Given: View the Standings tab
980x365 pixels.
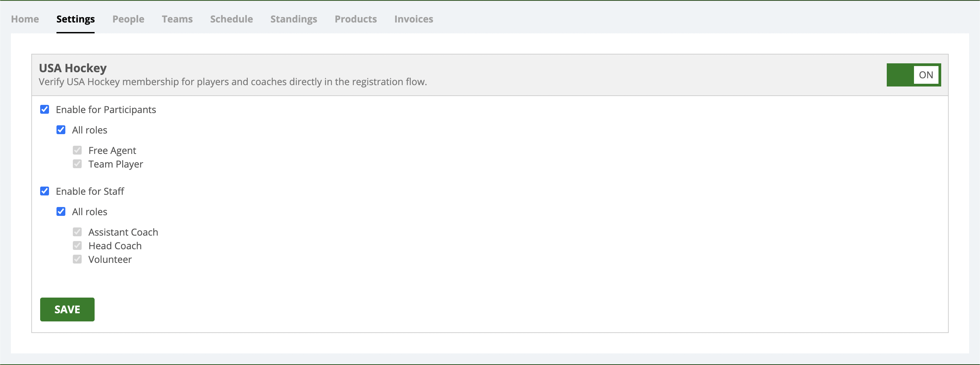Looking at the screenshot, I should click(294, 19).
